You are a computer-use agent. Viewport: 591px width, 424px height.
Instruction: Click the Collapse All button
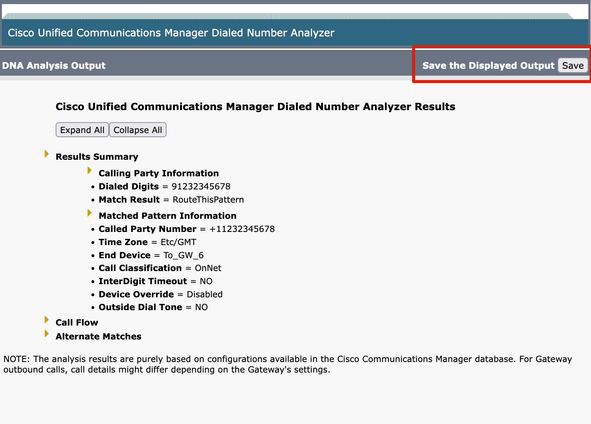click(x=138, y=130)
